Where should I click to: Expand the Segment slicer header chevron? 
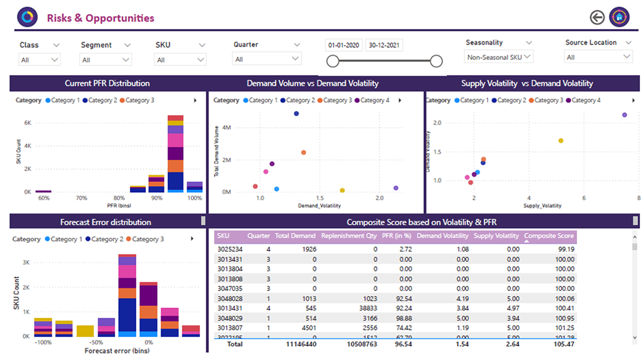pos(127,45)
